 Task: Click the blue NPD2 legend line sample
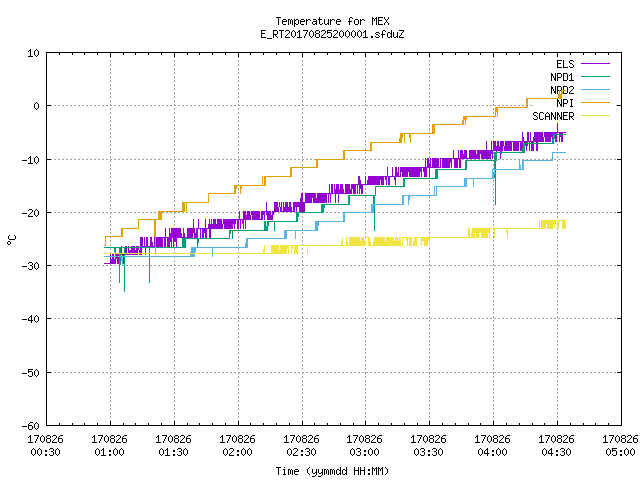pyautogui.click(x=595, y=90)
